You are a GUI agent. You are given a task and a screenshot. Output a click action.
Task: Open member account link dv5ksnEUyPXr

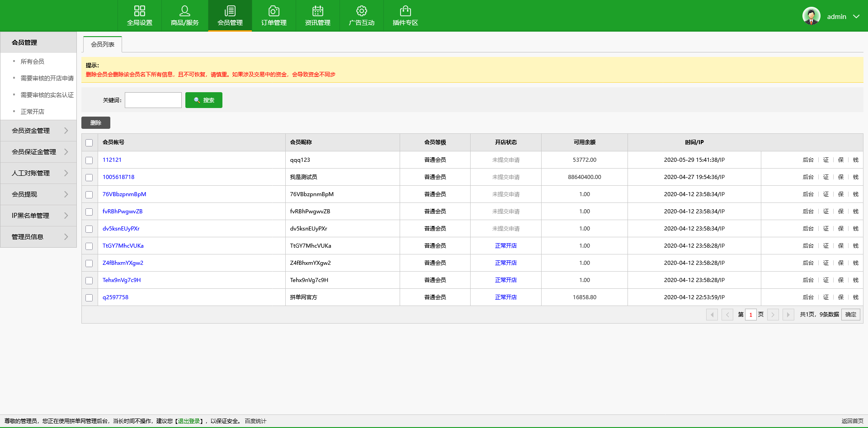(121, 229)
